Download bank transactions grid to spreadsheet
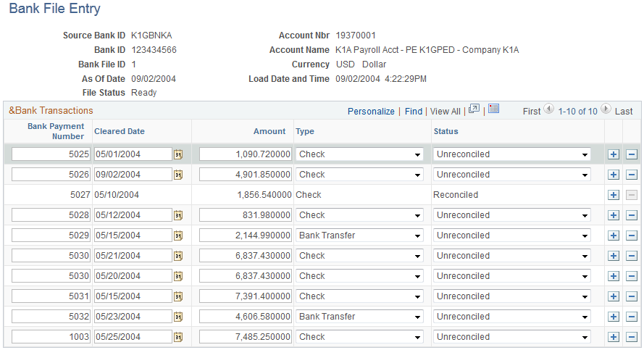 point(493,109)
